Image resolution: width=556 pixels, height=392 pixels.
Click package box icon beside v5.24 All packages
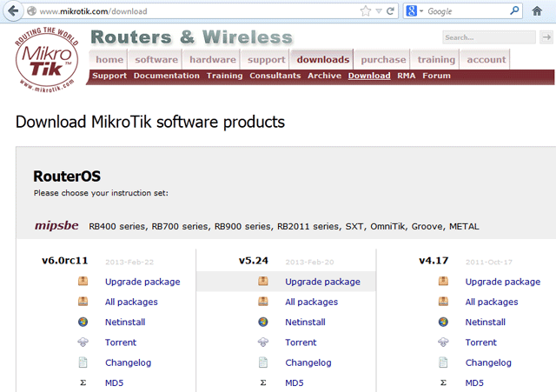pos(263,302)
